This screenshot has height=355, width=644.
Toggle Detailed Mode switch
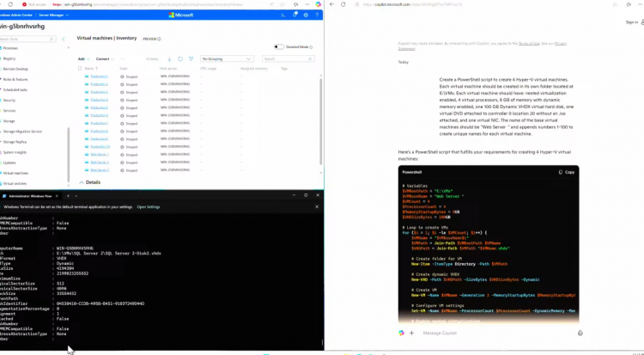tap(278, 47)
